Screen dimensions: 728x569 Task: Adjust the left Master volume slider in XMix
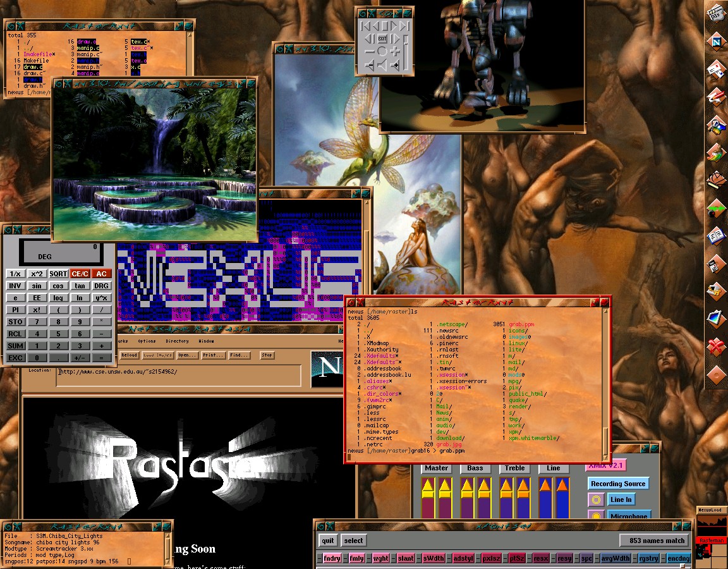tap(428, 498)
